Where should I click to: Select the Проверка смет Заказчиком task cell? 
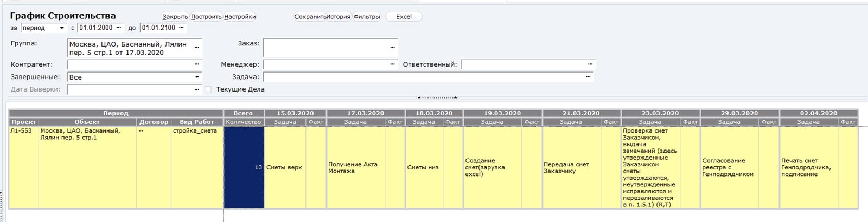coord(650,167)
